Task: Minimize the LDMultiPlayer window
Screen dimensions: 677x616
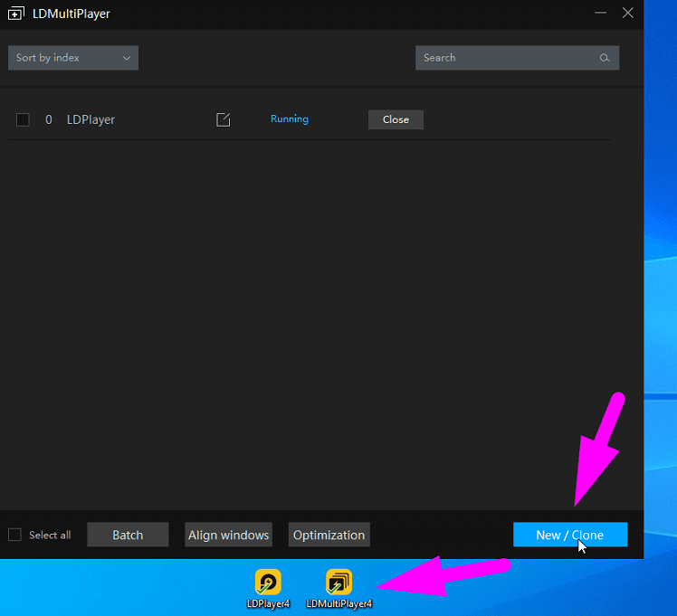Action: click(x=600, y=13)
